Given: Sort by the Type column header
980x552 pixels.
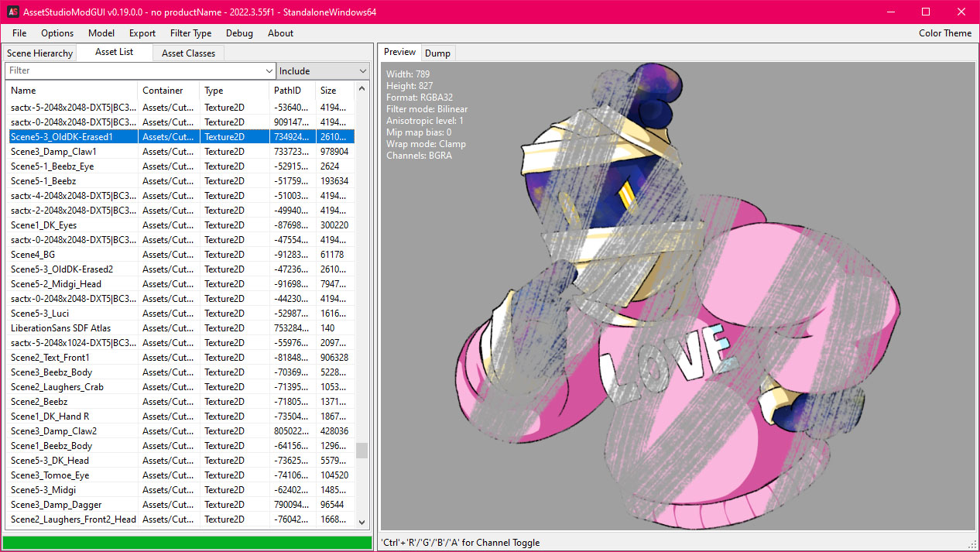Looking at the screenshot, I should (235, 91).
